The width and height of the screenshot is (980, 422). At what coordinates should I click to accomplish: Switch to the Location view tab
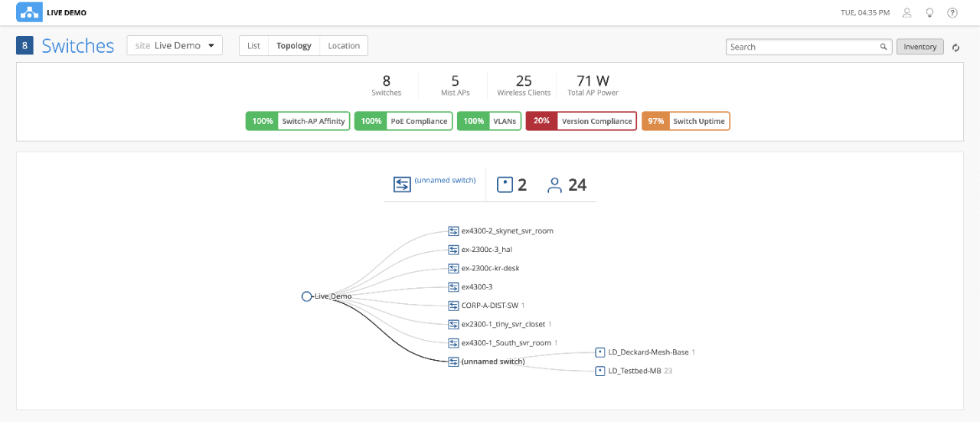pos(344,46)
